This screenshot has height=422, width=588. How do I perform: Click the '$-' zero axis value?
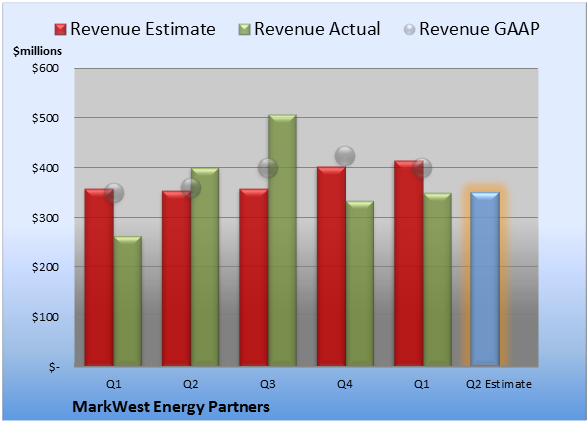click(54, 367)
